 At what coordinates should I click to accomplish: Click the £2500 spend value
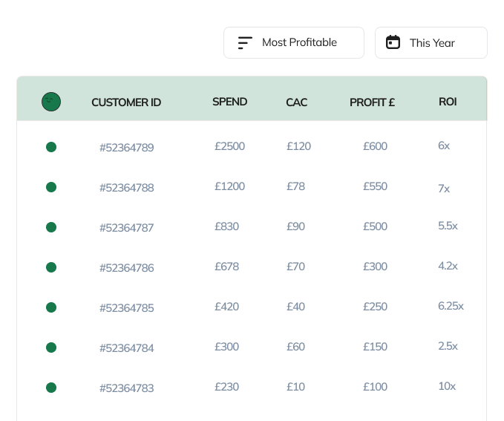click(230, 146)
